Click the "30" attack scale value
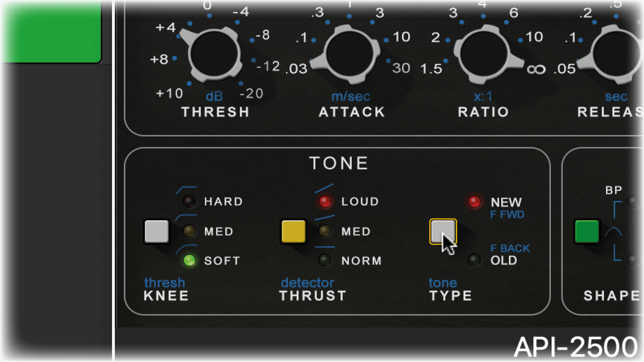Screen dimensions: 644x362 point(401,68)
